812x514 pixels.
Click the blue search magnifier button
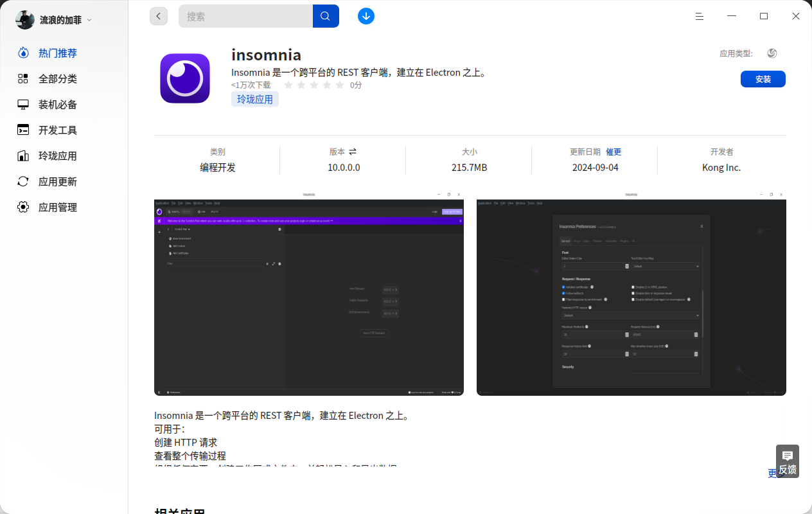tap(326, 16)
